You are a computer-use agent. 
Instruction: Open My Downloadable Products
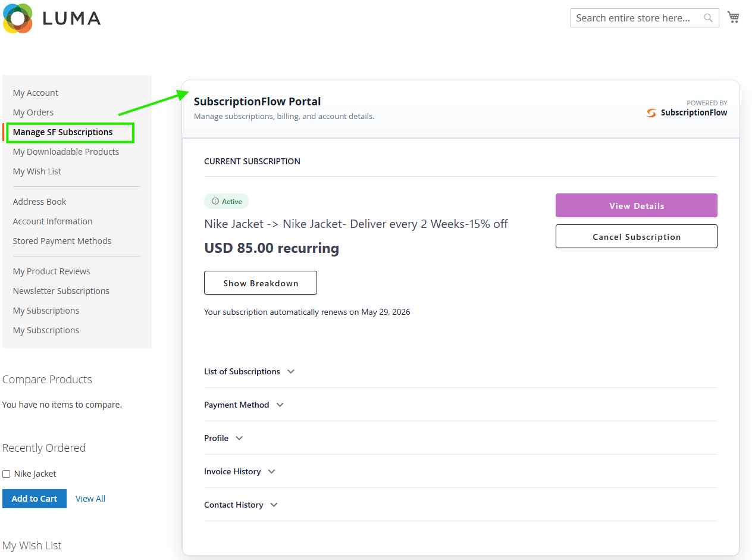click(66, 152)
